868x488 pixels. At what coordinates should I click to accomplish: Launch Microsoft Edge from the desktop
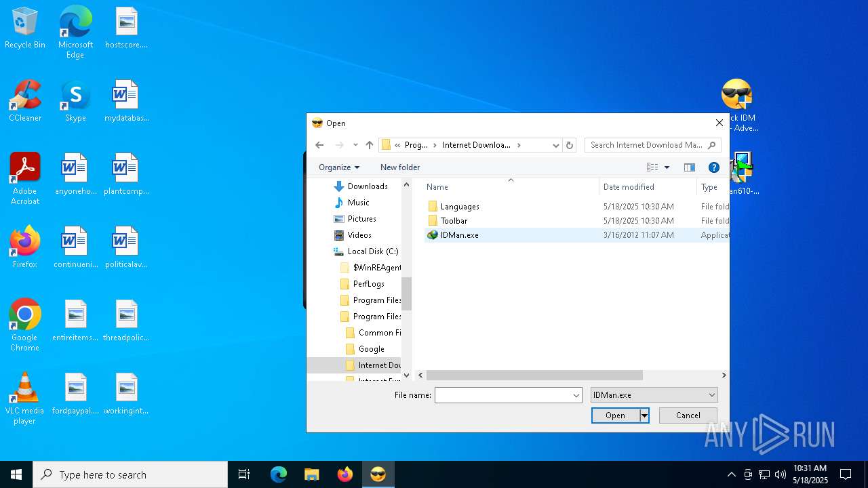click(x=75, y=33)
